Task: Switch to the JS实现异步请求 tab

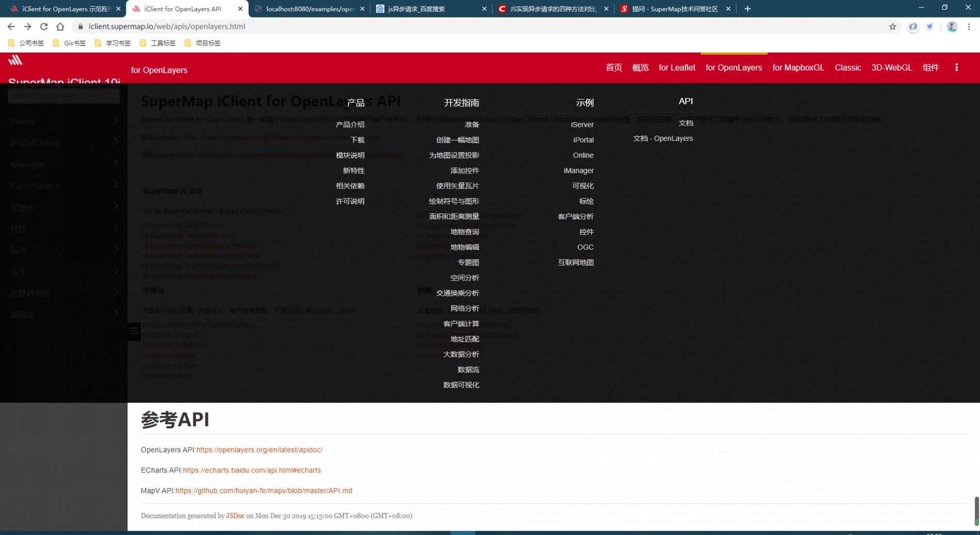Action: point(553,9)
